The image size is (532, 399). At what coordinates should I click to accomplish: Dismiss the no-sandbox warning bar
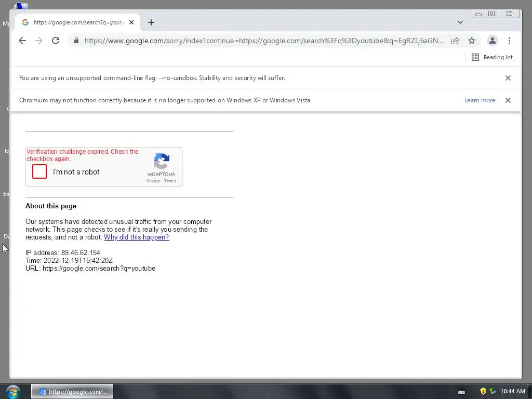tap(508, 78)
